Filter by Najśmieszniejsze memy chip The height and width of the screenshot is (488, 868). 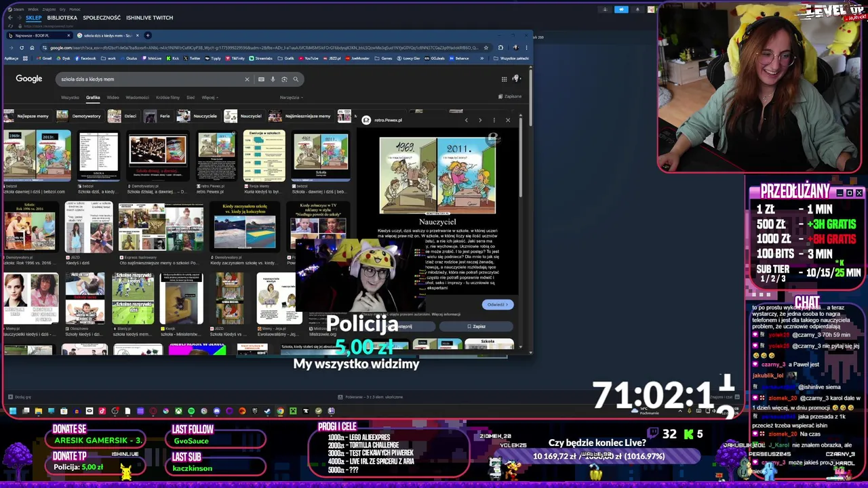300,116
